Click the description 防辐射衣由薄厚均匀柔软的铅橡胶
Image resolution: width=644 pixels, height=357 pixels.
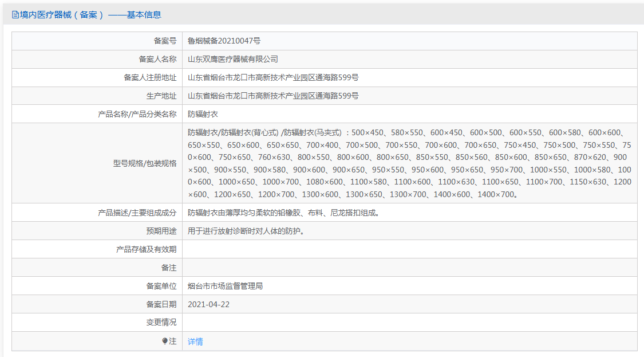283,213
